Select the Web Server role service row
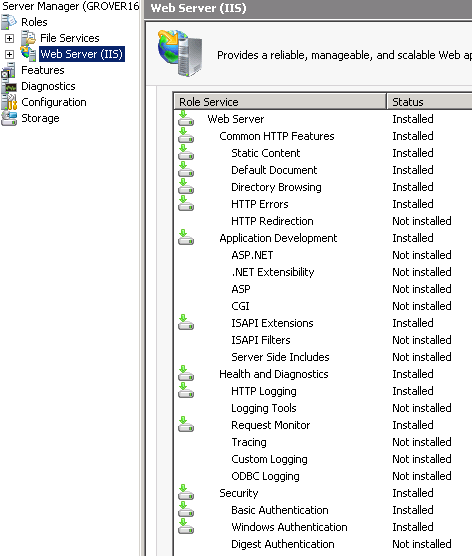The height and width of the screenshot is (556, 472). point(323,119)
